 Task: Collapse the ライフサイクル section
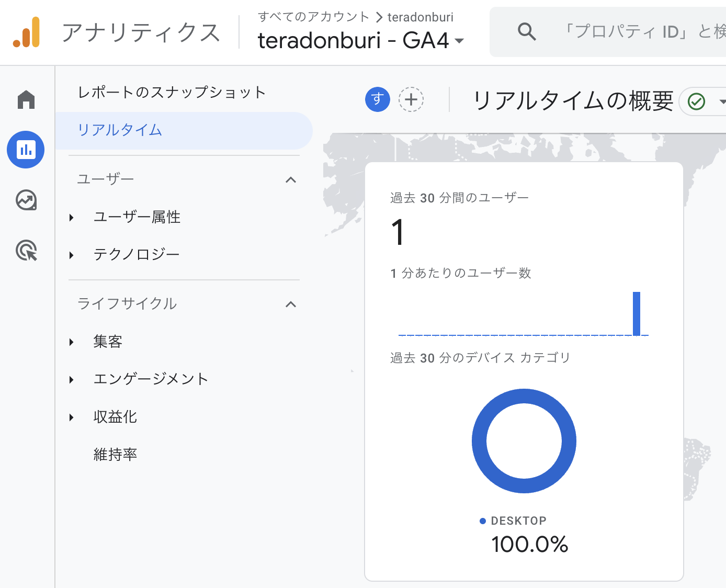click(291, 304)
